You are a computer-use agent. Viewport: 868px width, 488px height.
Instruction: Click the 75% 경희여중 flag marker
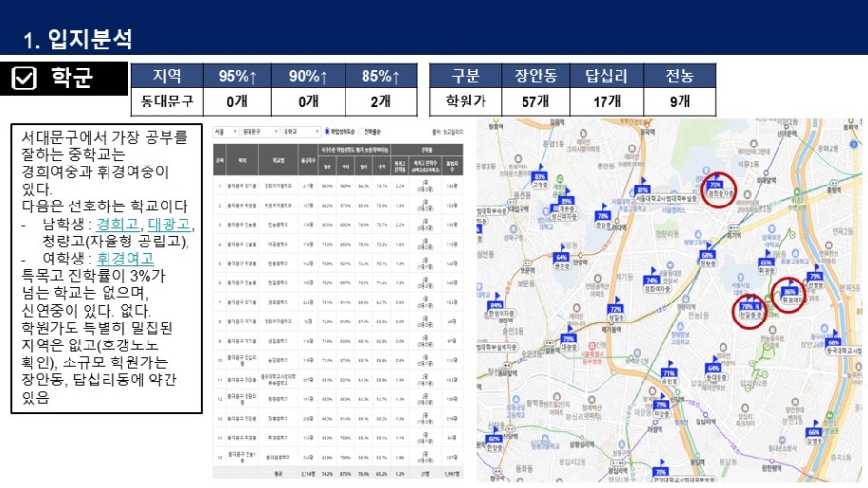tap(716, 185)
